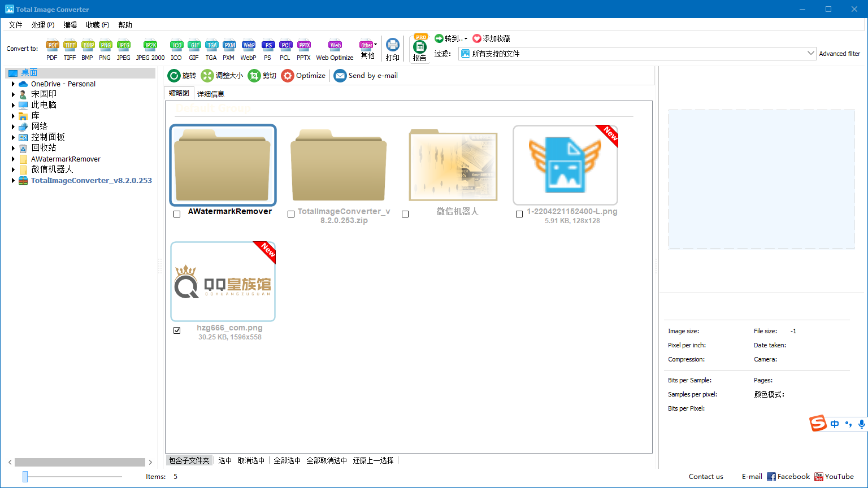Open the 报告 PRO report tool
The width and height of the screenshot is (868, 488).
pos(420,49)
